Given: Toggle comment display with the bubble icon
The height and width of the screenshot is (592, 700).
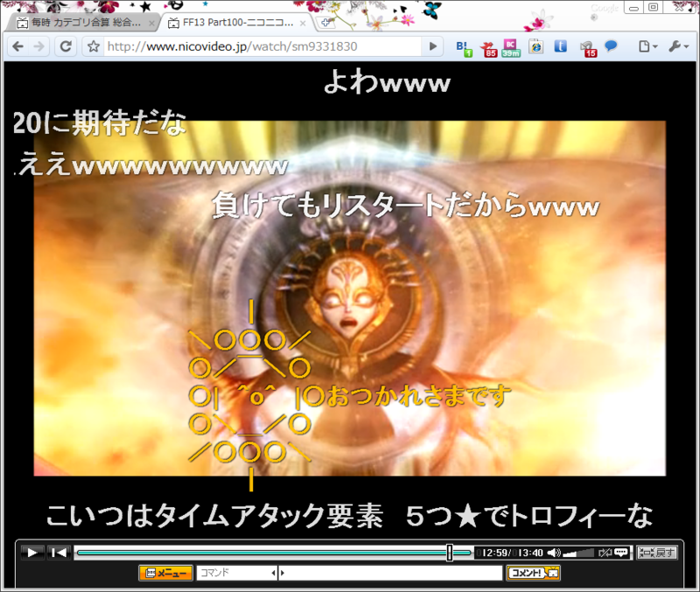Looking at the screenshot, I should tap(621, 553).
